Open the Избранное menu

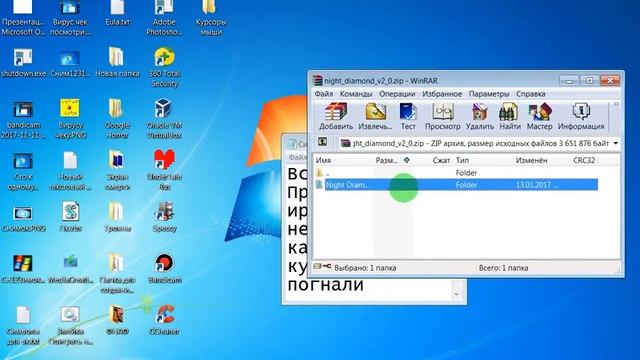coord(442,94)
